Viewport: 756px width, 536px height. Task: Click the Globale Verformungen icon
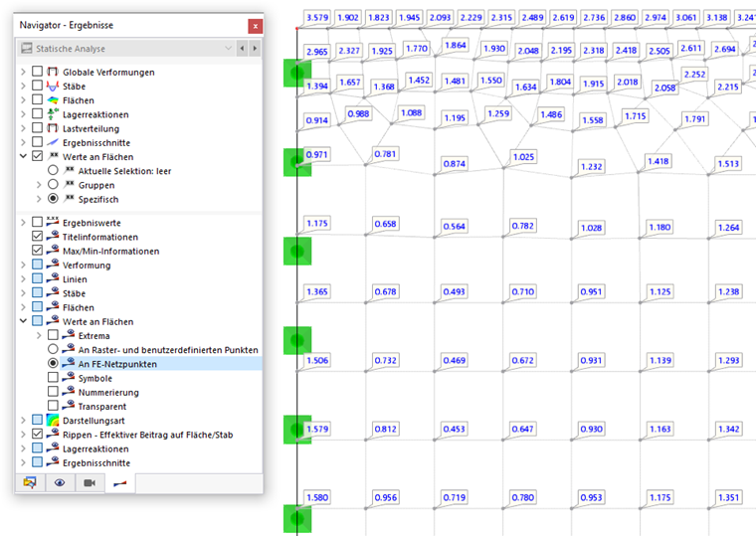click(53, 72)
